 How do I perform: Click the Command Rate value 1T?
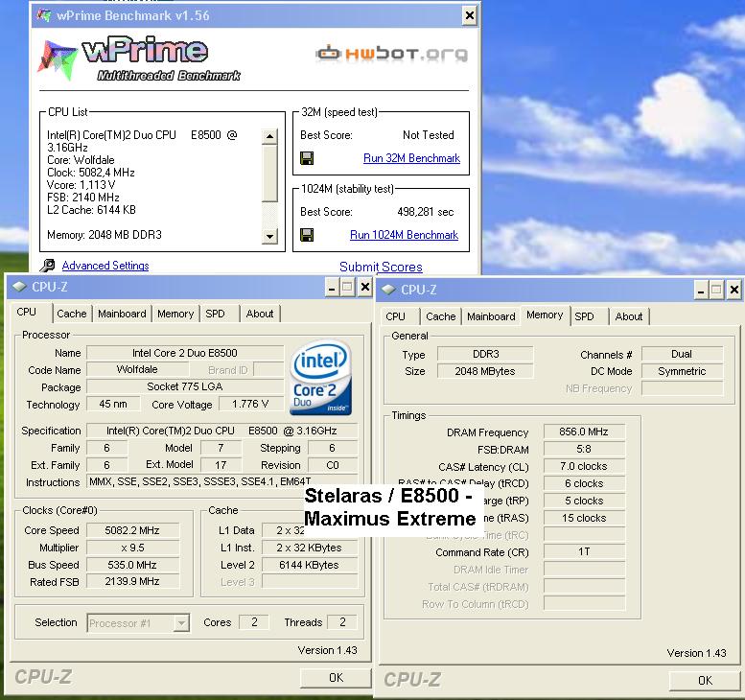584,551
